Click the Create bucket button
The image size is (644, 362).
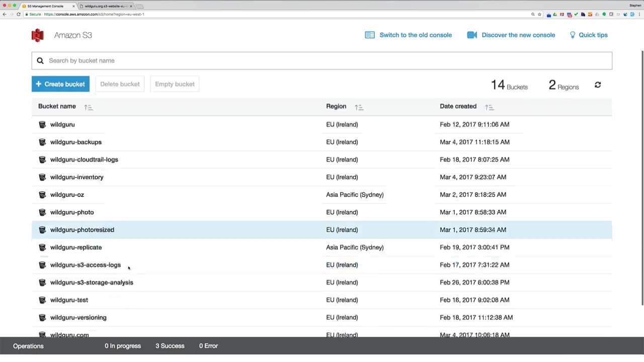coord(60,84)
